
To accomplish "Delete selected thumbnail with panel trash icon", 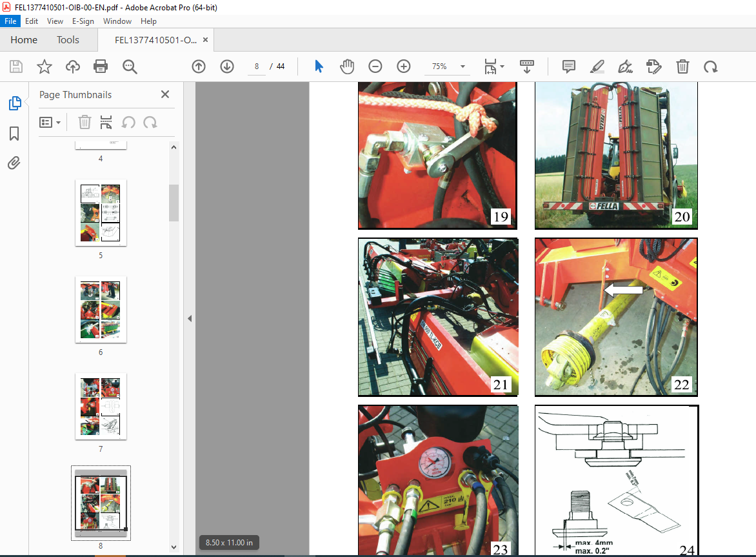I will click(x=85, y=122).
